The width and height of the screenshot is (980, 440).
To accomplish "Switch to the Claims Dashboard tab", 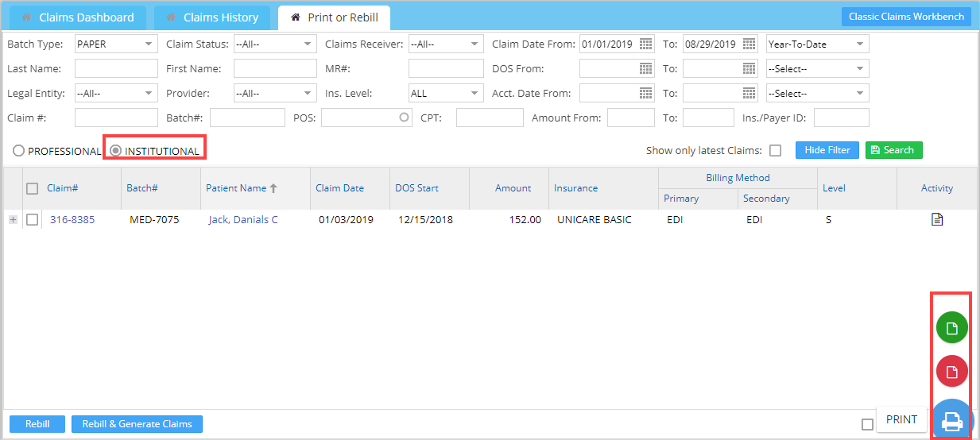I will tap(77, 17).
